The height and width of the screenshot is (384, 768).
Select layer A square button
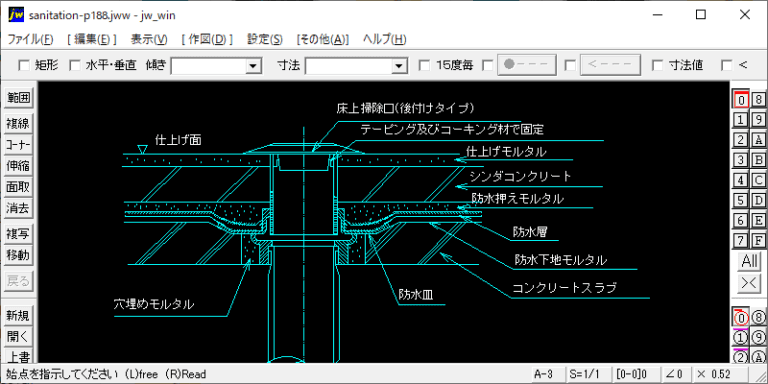759,140
